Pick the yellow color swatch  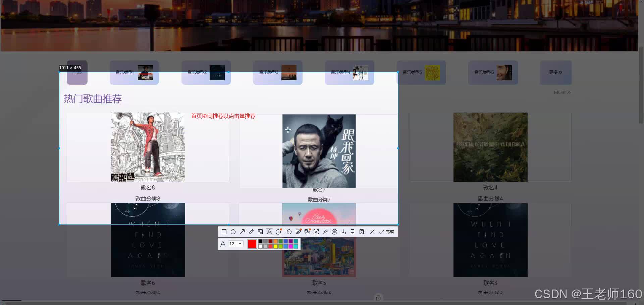pos(275,246)
